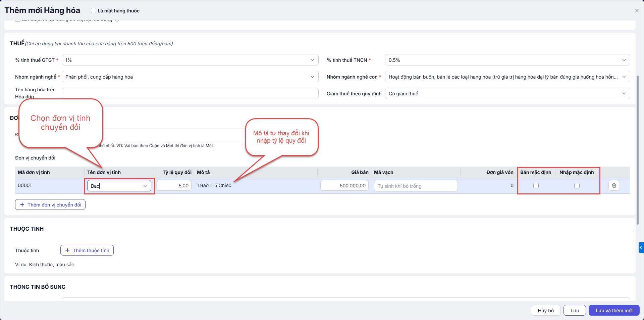Edit the Tỷ lệ quy đổi value 5,00
The width and height of the screenshot is (644, 320).
174,186
